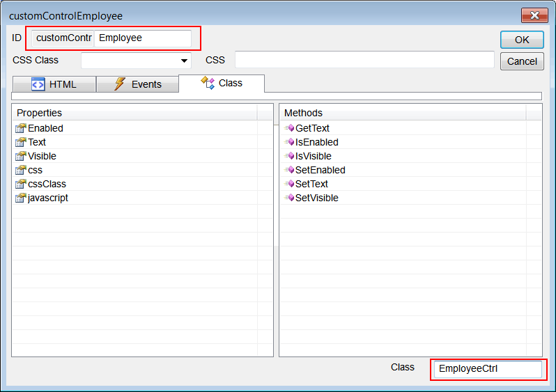
Task: Click the ID field containing Employee
Action: (x=143, y=38)
